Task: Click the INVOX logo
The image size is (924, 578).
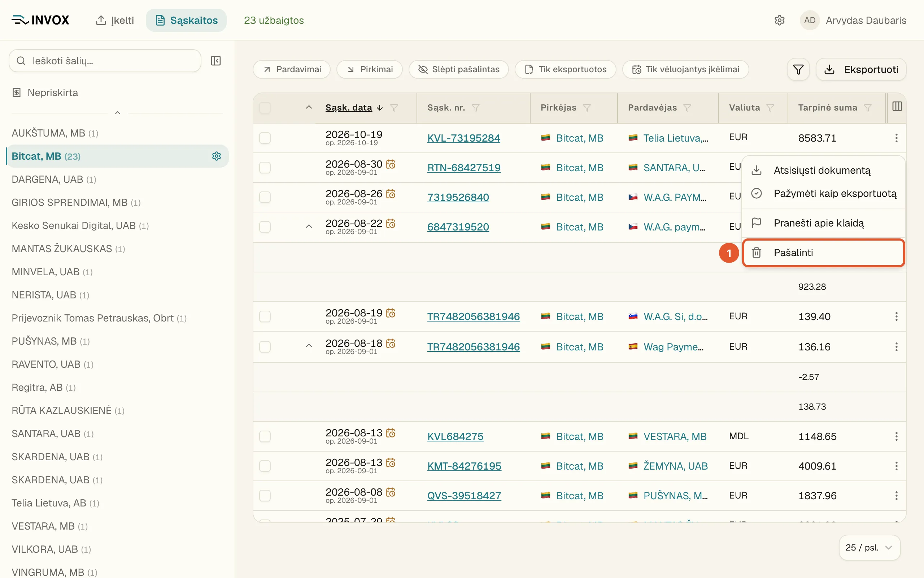Action: point(40,20)
